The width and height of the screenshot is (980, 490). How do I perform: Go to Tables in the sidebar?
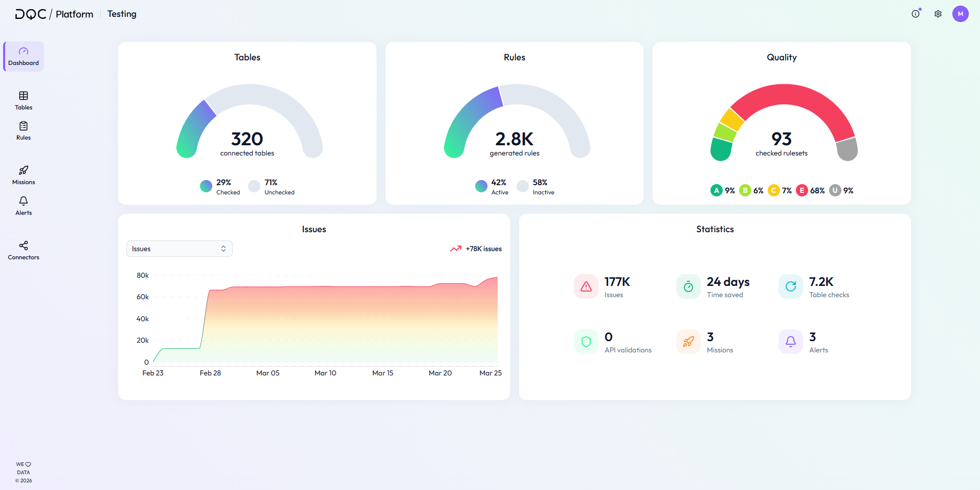click(x=24, y=101)
